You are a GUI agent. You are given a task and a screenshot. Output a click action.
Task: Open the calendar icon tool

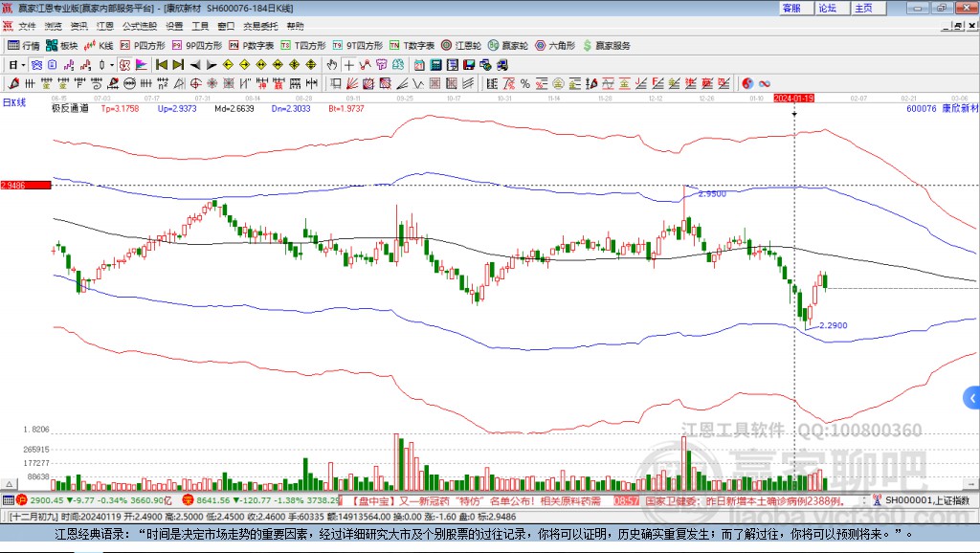[x=419, y=65]
